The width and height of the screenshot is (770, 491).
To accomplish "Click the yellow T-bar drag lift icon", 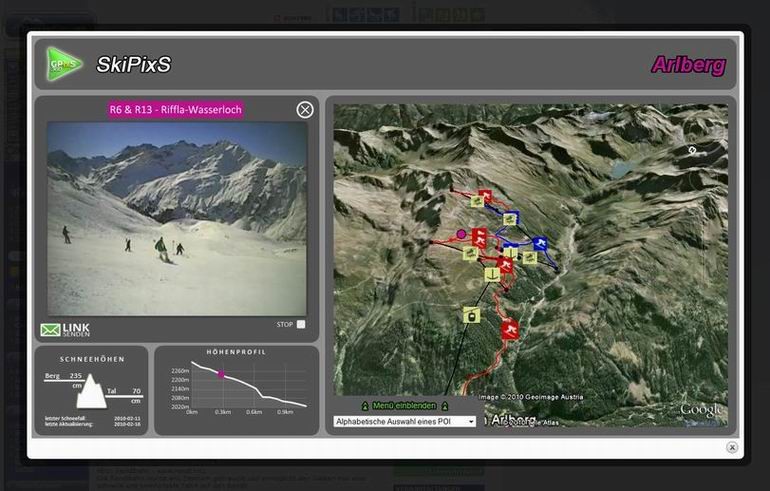I will pyautogui.click(x=492, y=273).
